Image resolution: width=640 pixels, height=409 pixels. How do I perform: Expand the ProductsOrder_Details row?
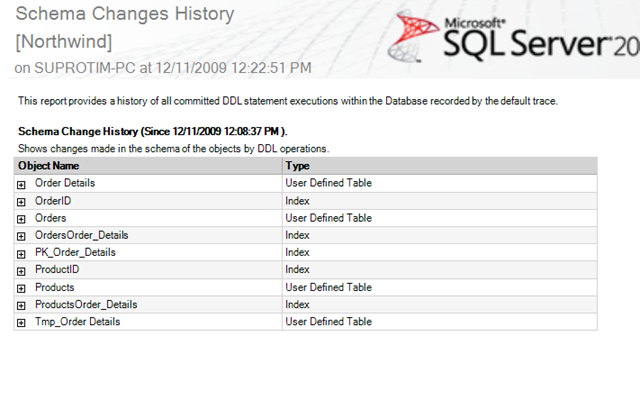pos(21,306)
